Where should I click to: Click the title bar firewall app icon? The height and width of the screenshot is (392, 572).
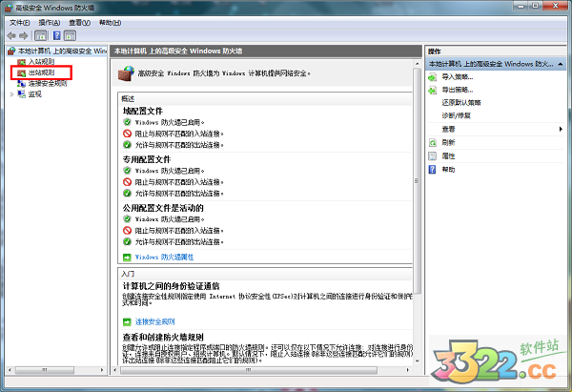(9, 8)
